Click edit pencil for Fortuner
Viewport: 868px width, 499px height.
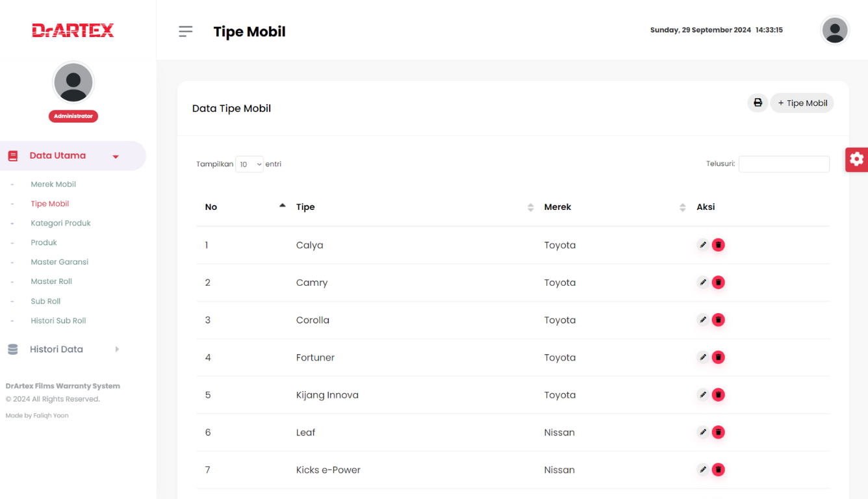click(x=702, y=357)
